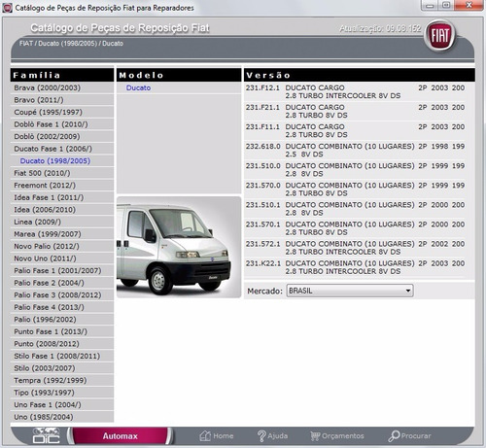The height and width of the screenshot is (448, 486).
Task: Select Marea (1999/2007) family
Action: pyautogui.click(x=62, y=234)
